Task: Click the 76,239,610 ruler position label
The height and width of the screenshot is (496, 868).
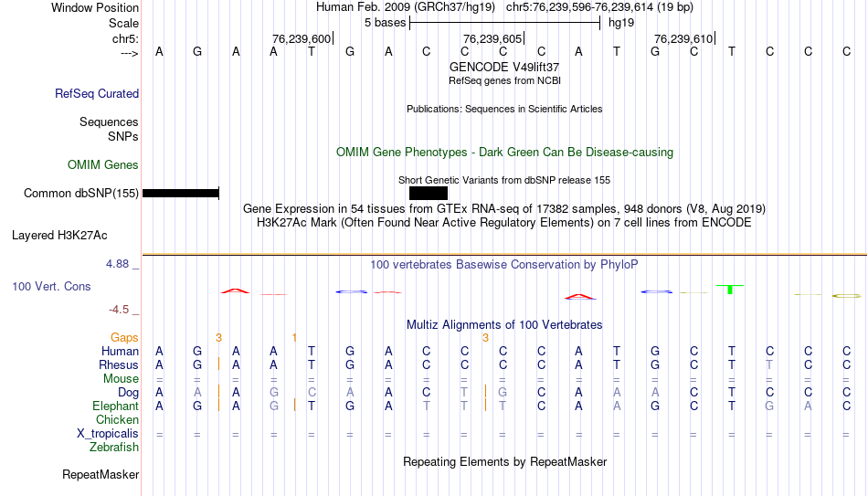Action: pyautogui.click(x=683, y=38)
